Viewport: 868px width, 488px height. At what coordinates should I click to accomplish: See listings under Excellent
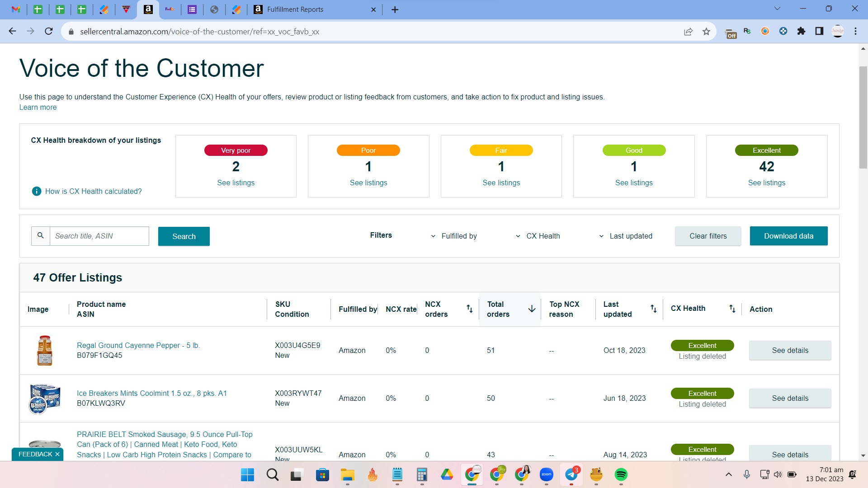[767, 183]
